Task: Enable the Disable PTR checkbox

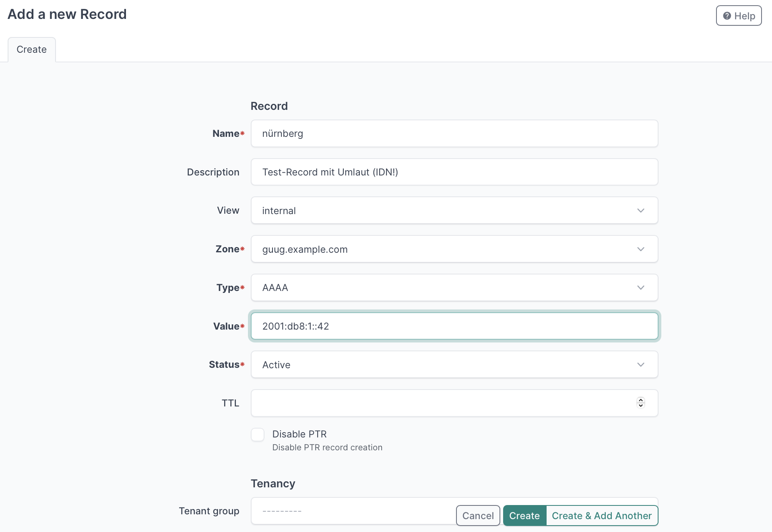Action: 258,435
